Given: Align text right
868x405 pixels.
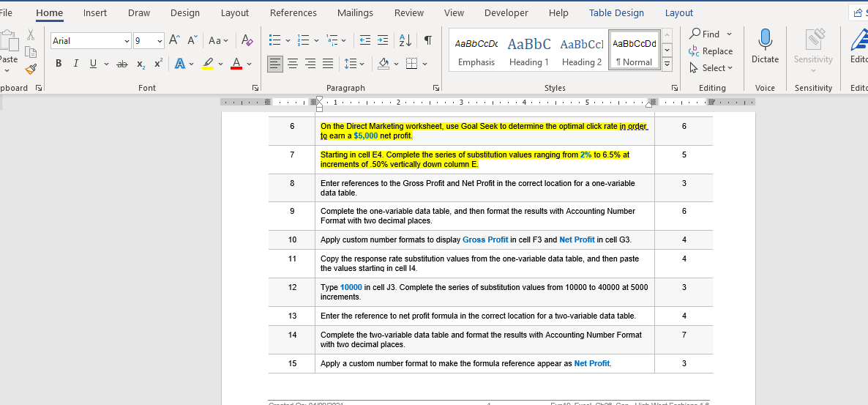Looking at the screenshot, I should [x=310, y=64].
